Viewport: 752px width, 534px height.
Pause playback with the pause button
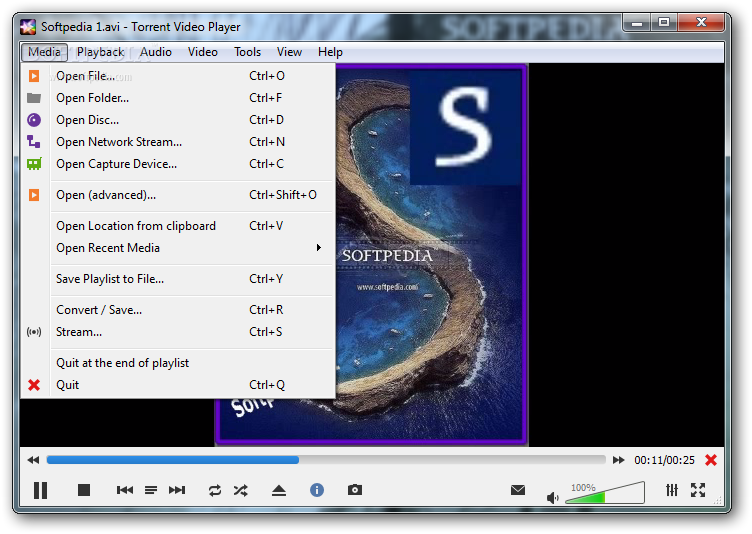(x=40, y=490)
